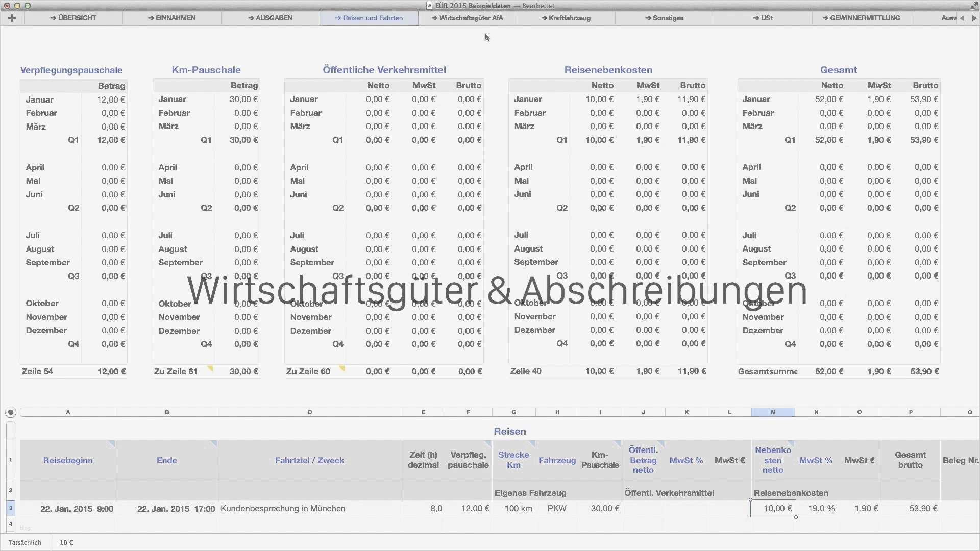Select column M header
This screenshot has width=980, height=551.
(773, 412)
